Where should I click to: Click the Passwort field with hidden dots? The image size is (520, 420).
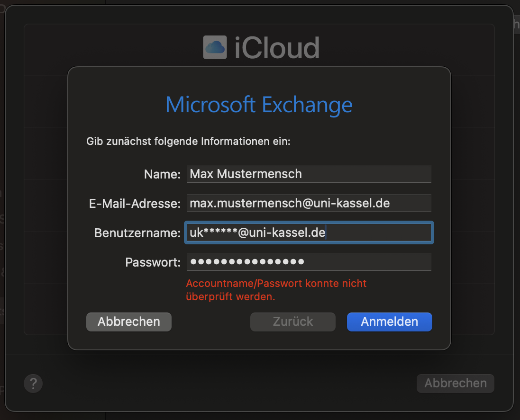309,262
